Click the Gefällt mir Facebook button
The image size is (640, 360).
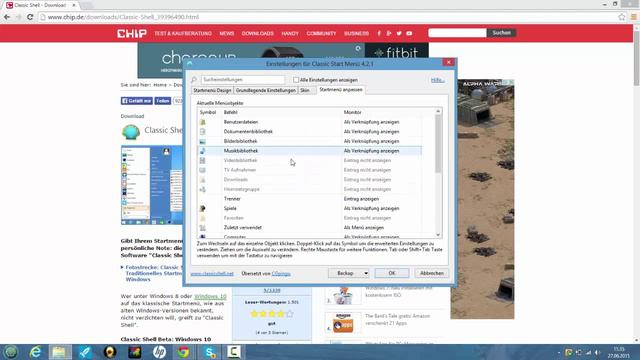(x=137, y=101)
